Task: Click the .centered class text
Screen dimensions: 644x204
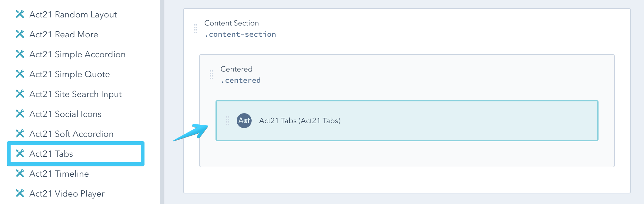Action: point(240,80)
